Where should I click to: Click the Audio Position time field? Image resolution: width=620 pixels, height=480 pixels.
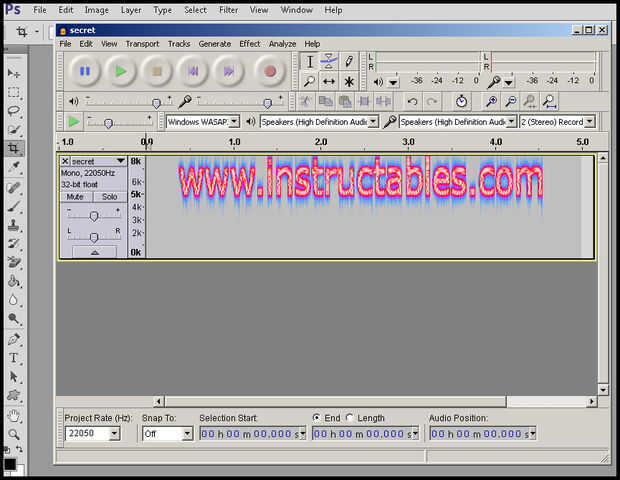[x=482, y=434]
